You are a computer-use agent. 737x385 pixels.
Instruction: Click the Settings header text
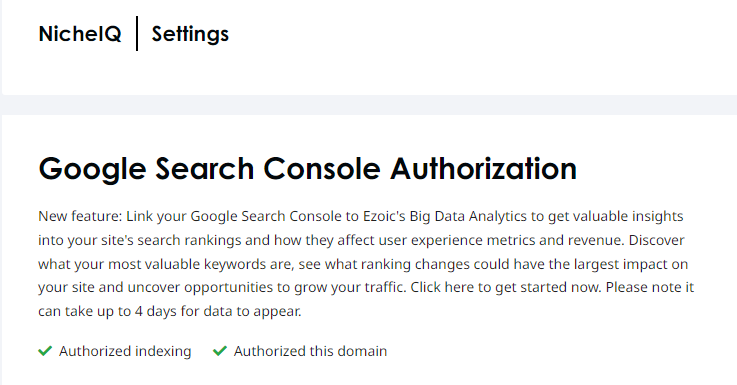(x=190, y=34)
